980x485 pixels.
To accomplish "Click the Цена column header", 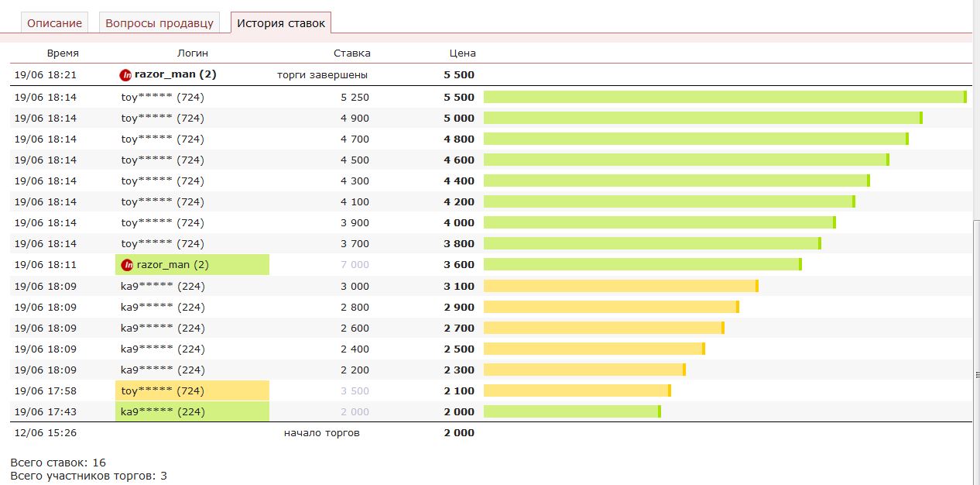I will pos(462,53).
